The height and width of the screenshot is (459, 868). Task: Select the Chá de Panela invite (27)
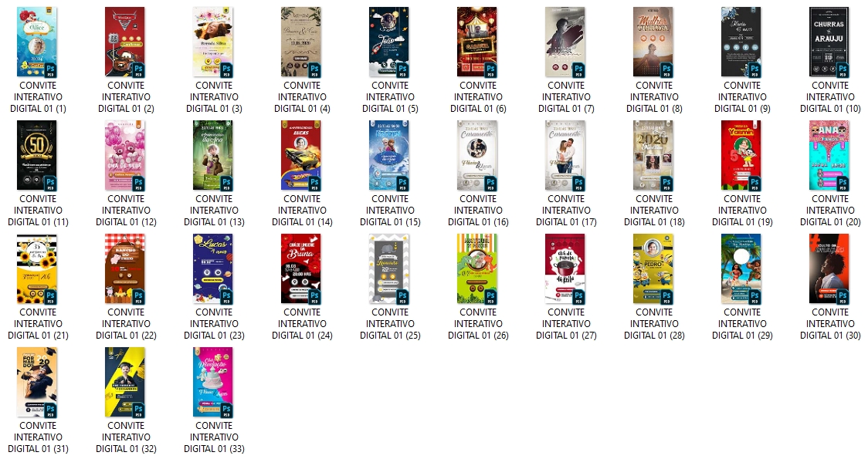566,268
